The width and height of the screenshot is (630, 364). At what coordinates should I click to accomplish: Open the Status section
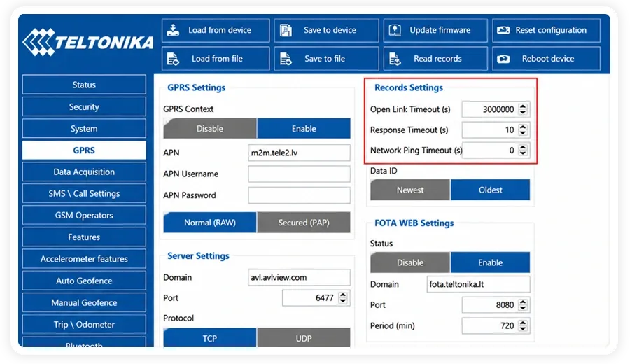click(x=84, y=85)
